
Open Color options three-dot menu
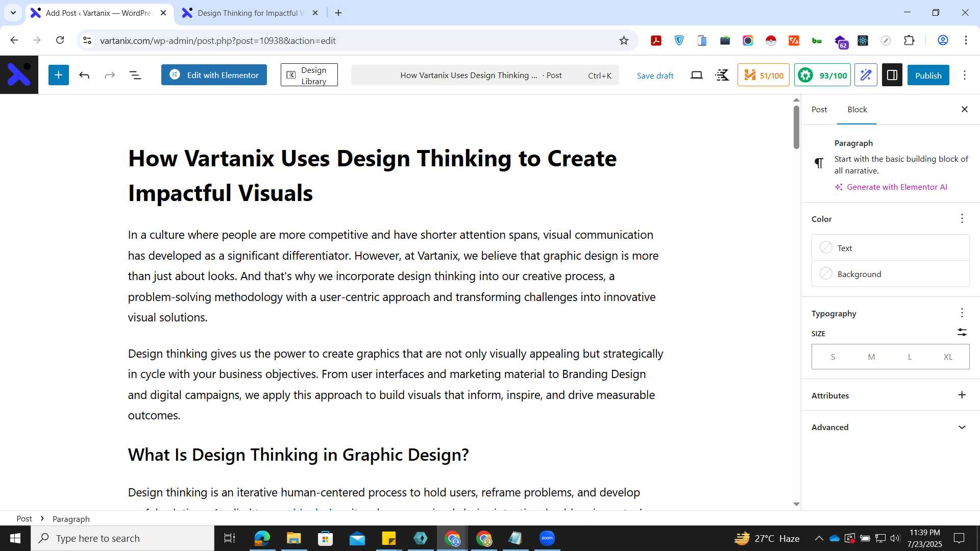coord(962,219)
